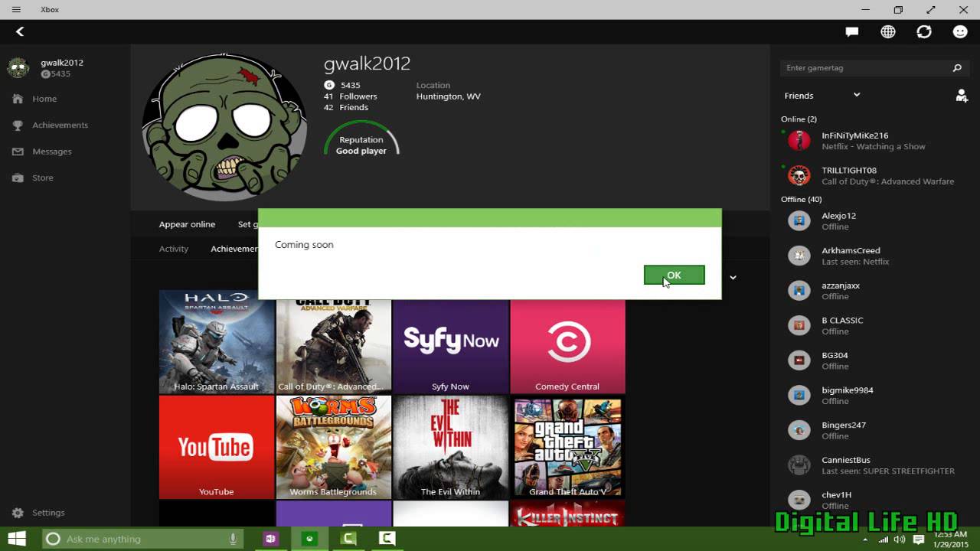The width and height of the screenshot is (980, 551).
Task: Click the network signal tray icon
Action: tap(882, 540)
